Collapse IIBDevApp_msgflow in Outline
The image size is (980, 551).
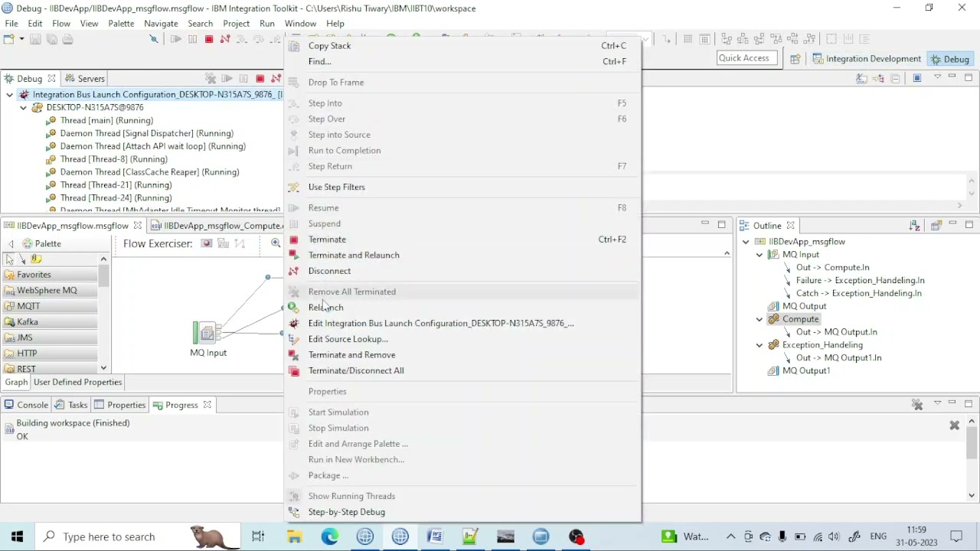click(x=746, y=242)
